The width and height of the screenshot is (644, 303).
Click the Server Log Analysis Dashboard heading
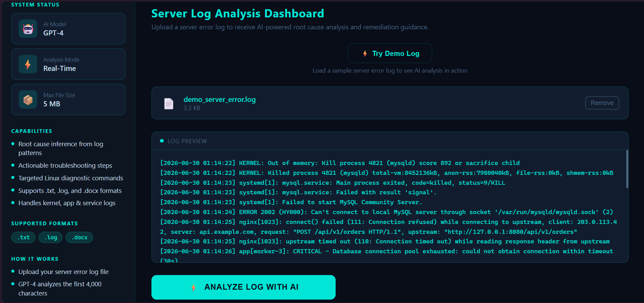coord(237,13)
